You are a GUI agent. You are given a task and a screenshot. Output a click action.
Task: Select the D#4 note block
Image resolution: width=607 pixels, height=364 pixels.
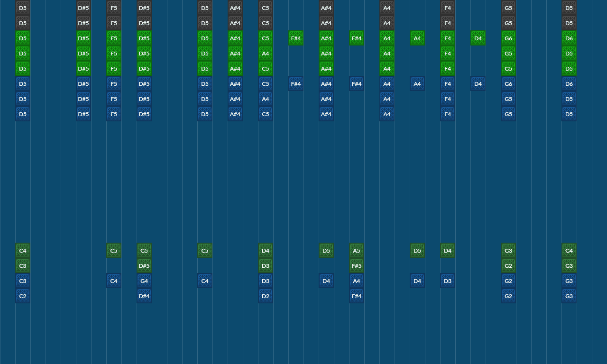(144, 296)
